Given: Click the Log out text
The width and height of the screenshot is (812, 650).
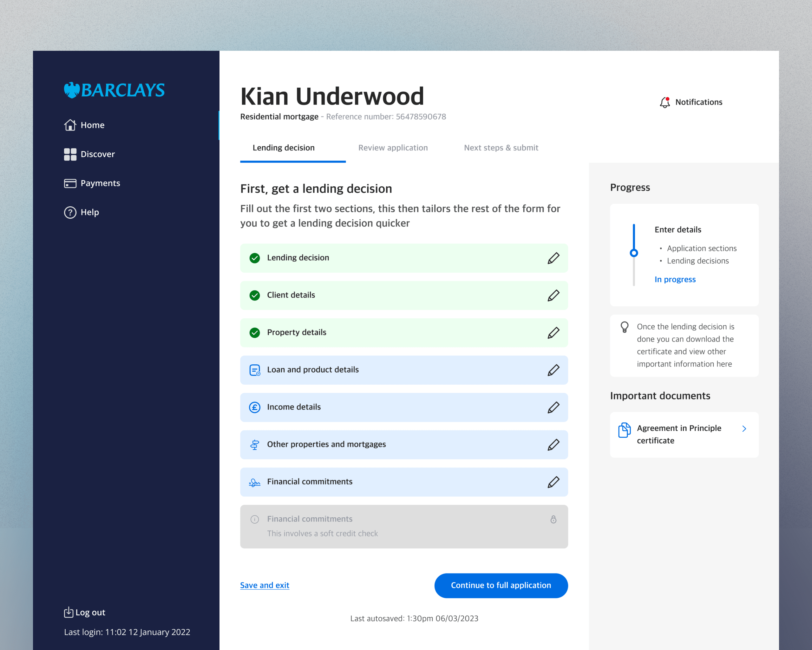Looking at the screenshot, I should (x=90, y=612).
